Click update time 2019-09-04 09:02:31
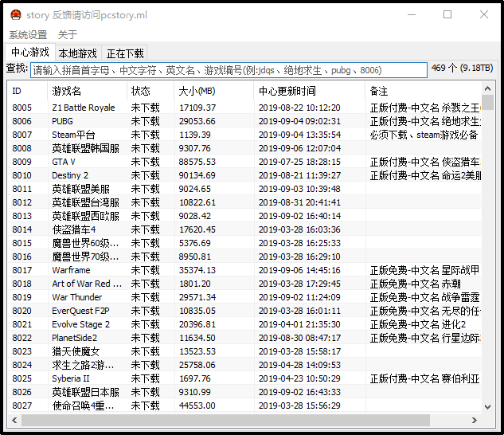The width and height of the screenshot is (504, 435). pyautogui.click(x=299, y=121)
